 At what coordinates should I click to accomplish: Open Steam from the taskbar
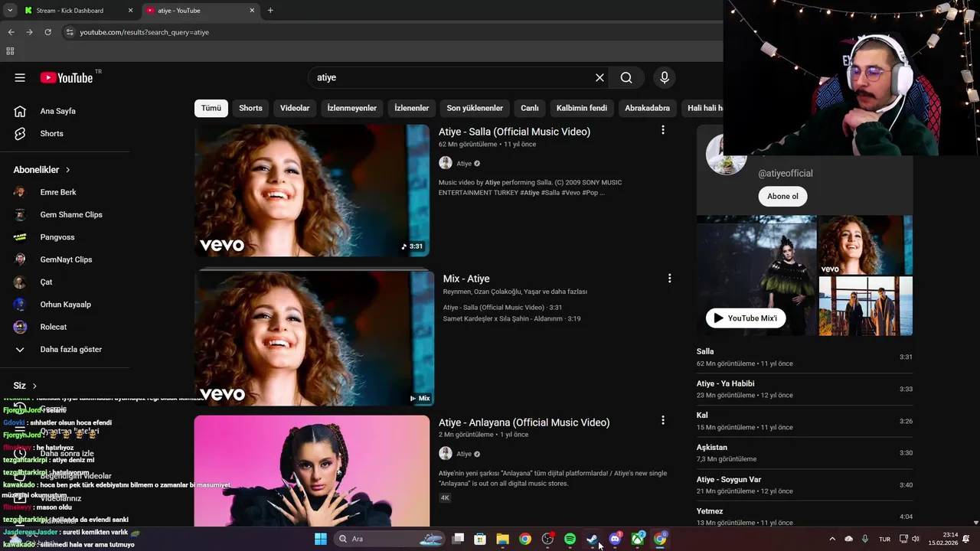coord(592,539)
